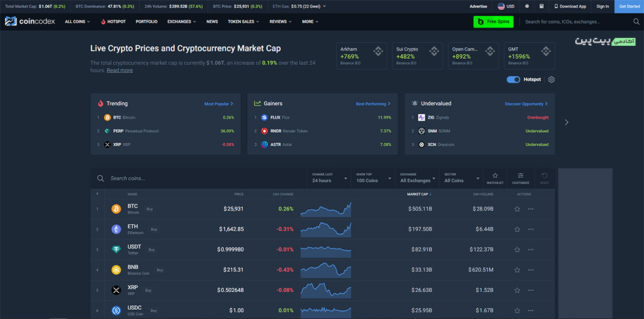Click the Get Started button
This screenshot has width=644, height=319.
pos(629,6)
